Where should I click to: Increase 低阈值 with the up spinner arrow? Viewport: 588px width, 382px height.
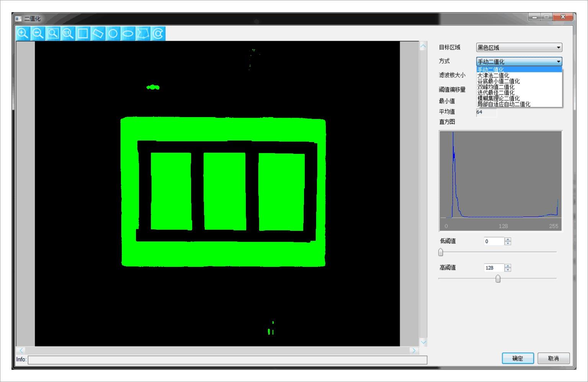click(508, 239)
